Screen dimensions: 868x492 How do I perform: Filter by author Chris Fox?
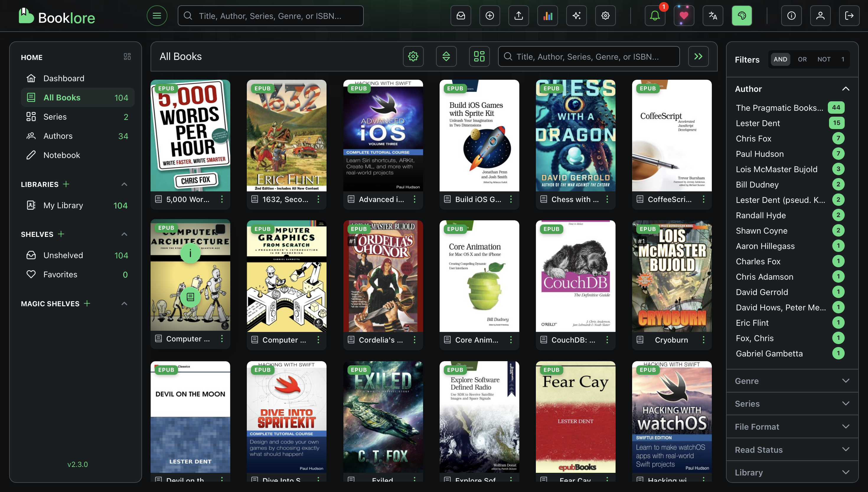click(790, 139)
